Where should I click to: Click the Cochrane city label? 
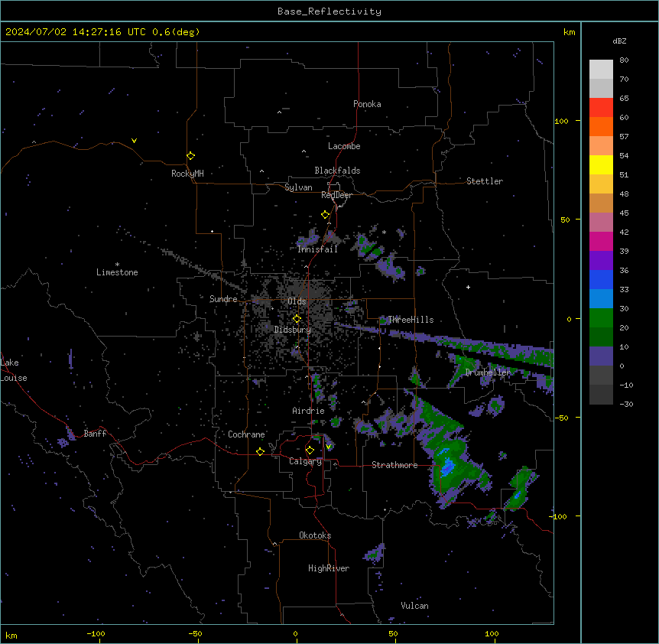[x=246, y=434]
